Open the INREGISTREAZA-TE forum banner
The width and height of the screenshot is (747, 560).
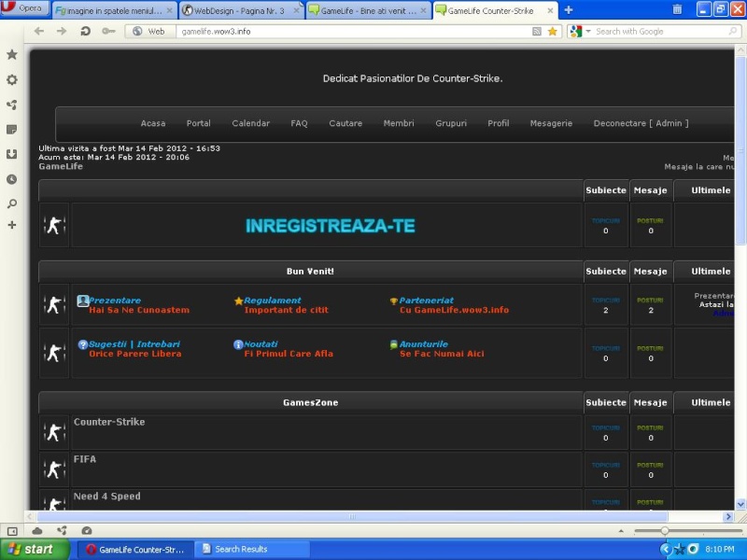[331, 226]
